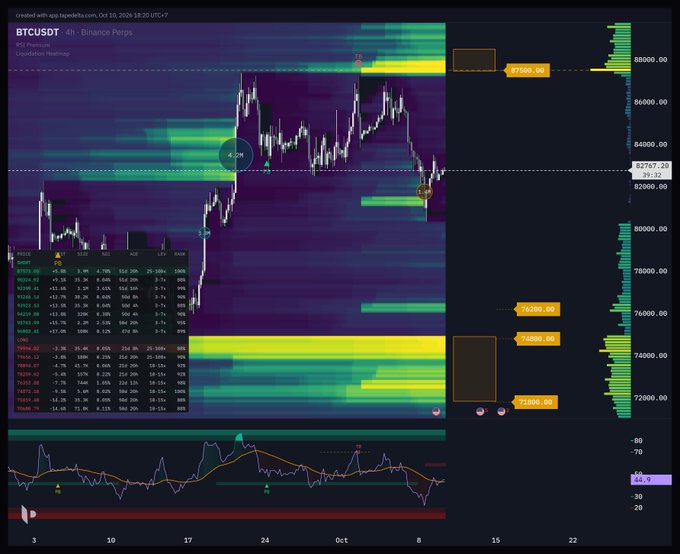Click the SHORT section header in table
The width and height of the screenshot is (680, 554).
click(24, 263)
